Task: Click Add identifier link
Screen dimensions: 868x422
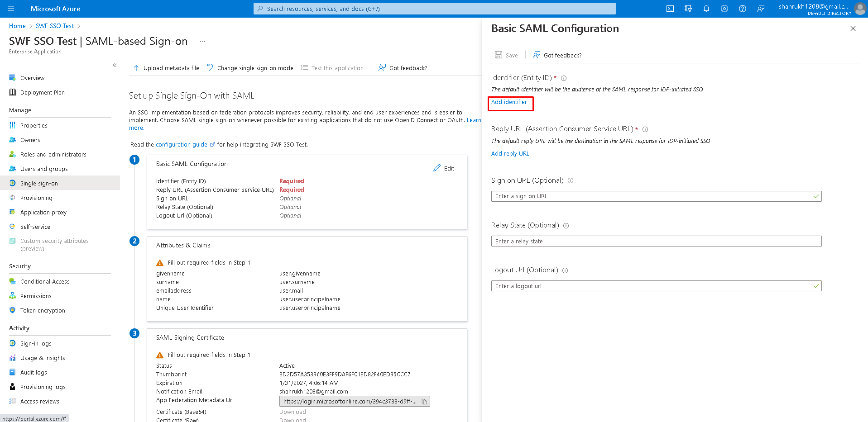Action: tap(509, 102)
